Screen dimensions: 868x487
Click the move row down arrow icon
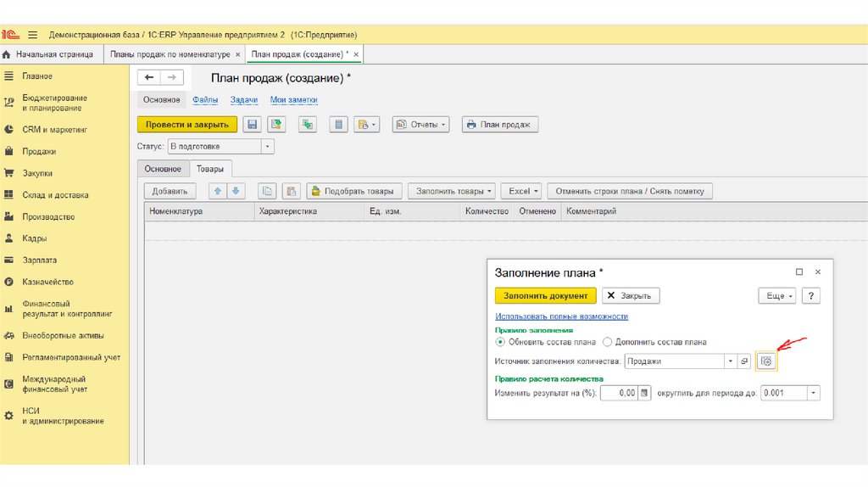tap(236, 191)
